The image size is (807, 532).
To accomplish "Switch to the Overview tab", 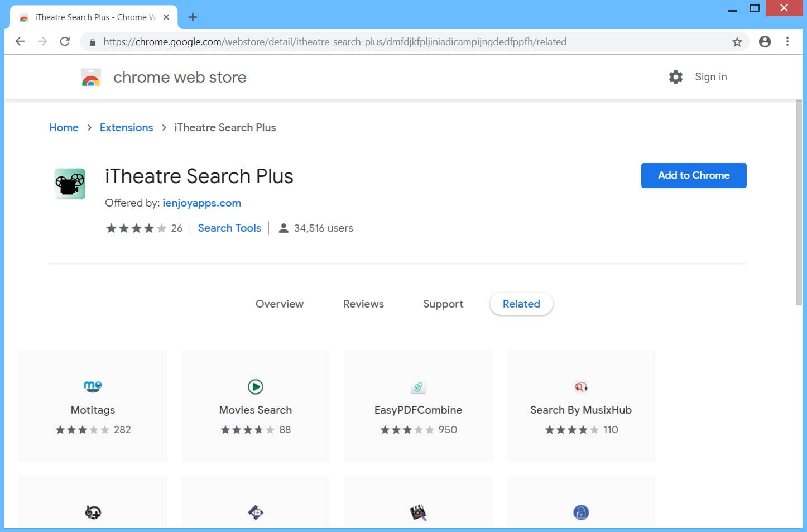I will pyautogui.click(x=280, y=304).
